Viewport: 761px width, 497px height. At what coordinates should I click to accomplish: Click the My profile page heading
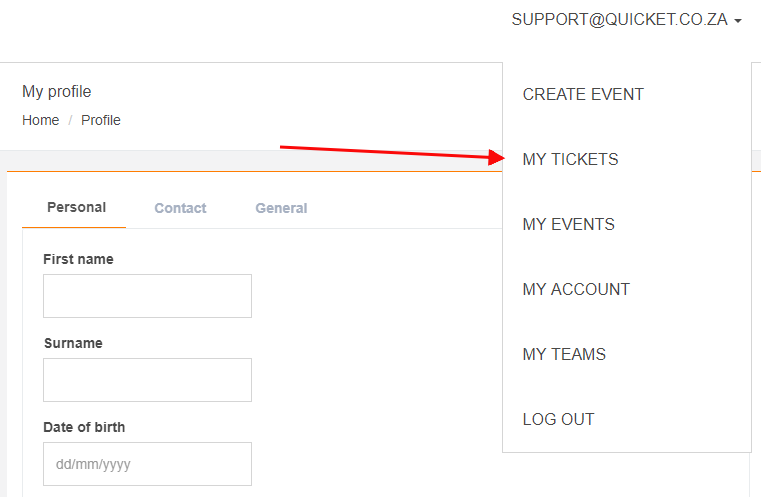click(x=56, y=91)
